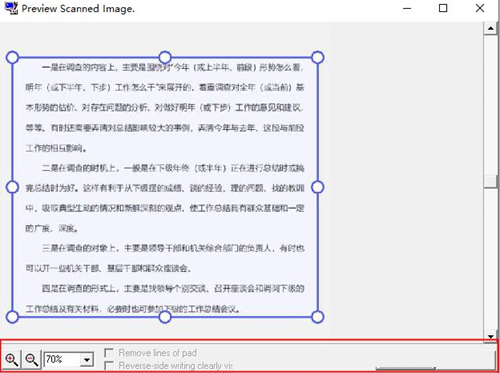Click the top-center selection handle
The height and width of the screenshot is (373, 500).
pyautogui.click(x=165, y=57)
